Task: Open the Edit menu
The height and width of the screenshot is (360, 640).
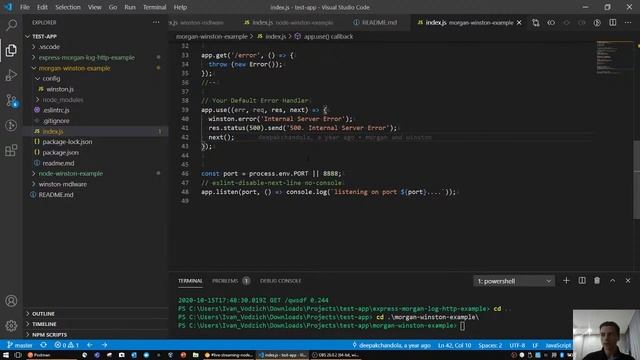Action: click(42, 7)
